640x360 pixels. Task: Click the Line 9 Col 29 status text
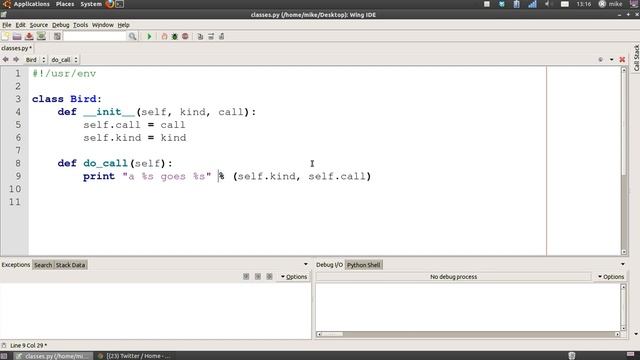28,345
